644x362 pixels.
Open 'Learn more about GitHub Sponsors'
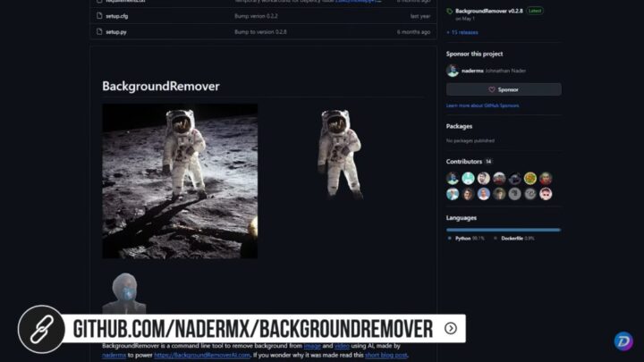click(483, 105)
